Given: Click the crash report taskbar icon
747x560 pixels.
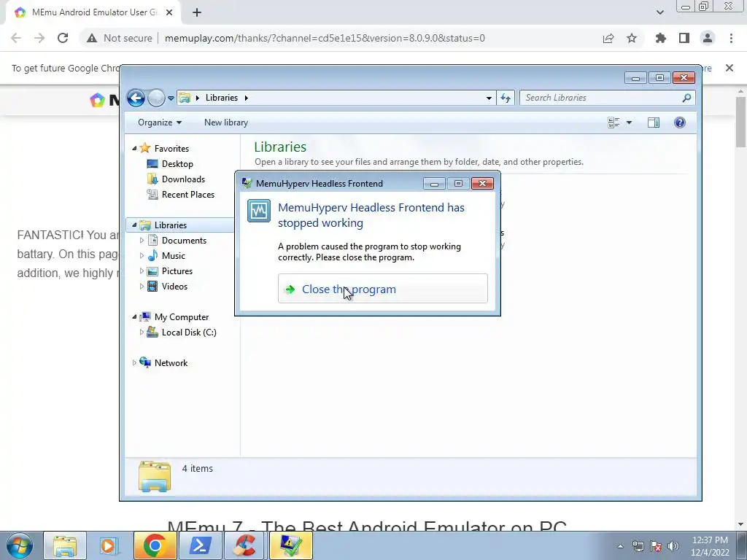Looking at the screenshot, I should pos(290,545).
